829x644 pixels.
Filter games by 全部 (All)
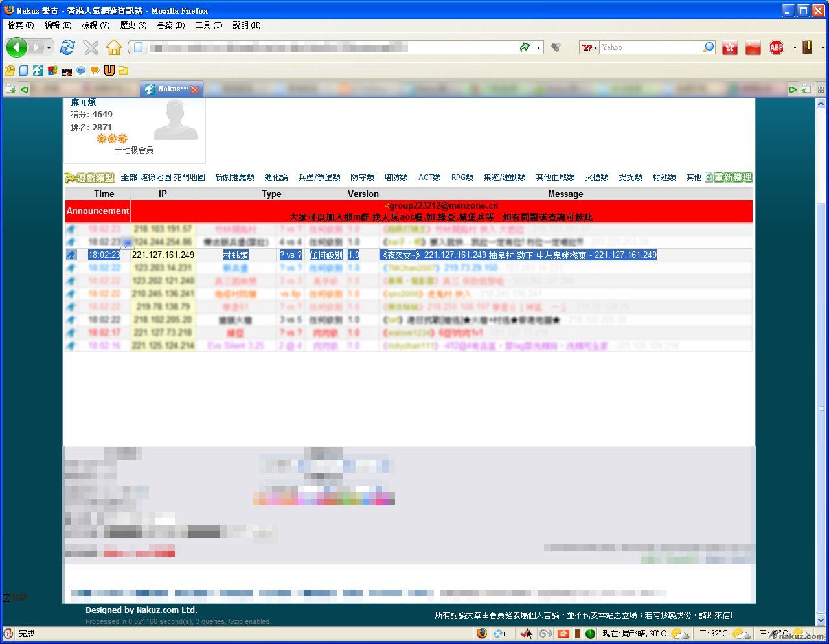click(129, 178)
